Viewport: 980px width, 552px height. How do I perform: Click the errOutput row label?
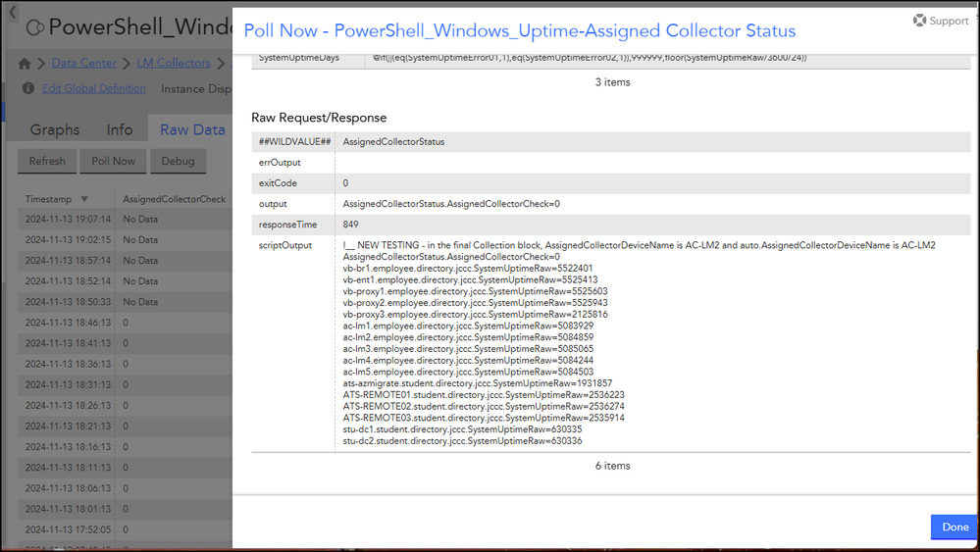click(x=280, y=163)
